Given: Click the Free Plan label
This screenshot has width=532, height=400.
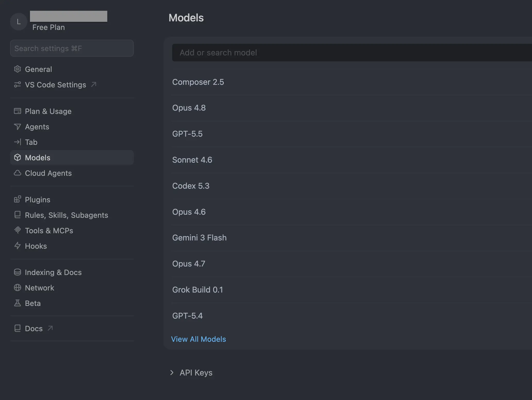Looking at the screenshot, I should tap(48, 27).
